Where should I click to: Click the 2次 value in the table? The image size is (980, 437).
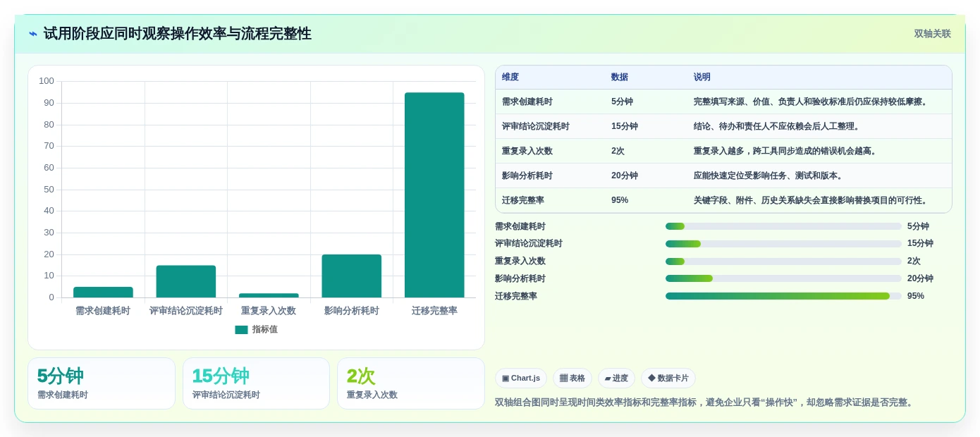point(618,151)
